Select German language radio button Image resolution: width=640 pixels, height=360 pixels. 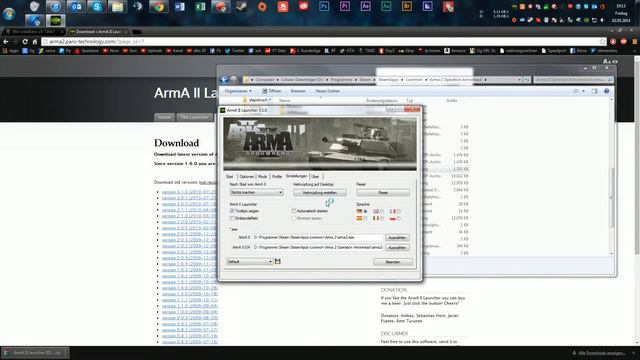365,211
